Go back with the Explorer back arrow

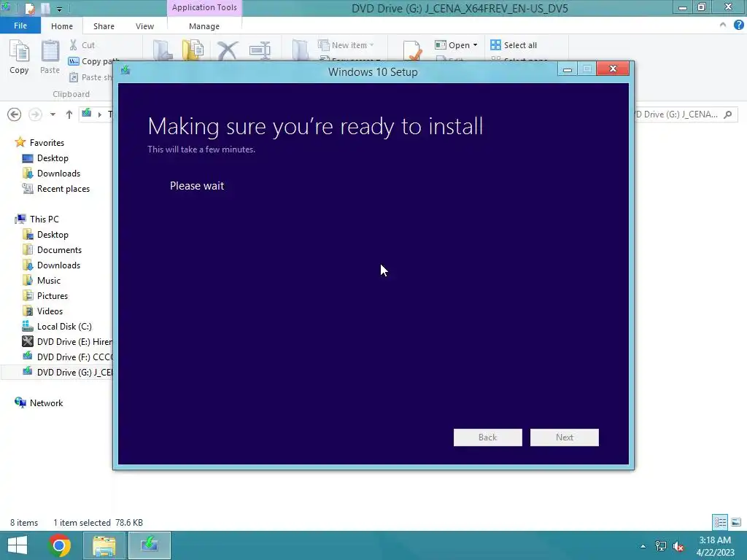click(15, 114)
